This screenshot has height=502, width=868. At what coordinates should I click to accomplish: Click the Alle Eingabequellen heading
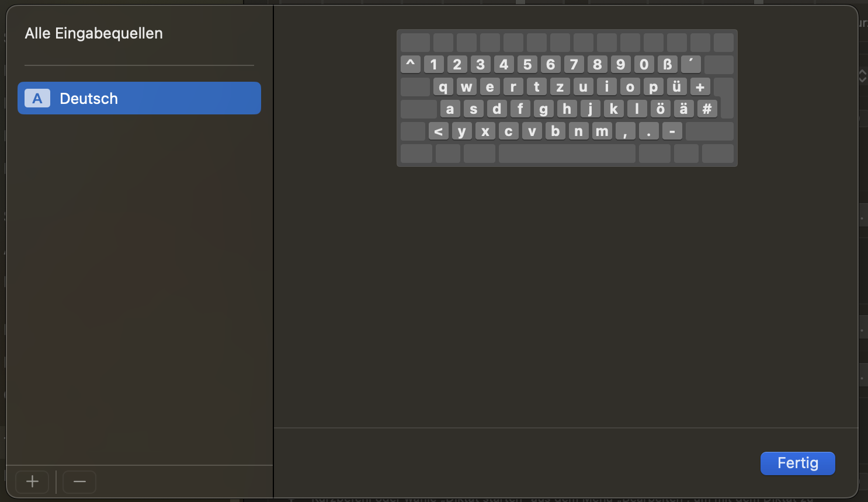[x=93, y=33]
